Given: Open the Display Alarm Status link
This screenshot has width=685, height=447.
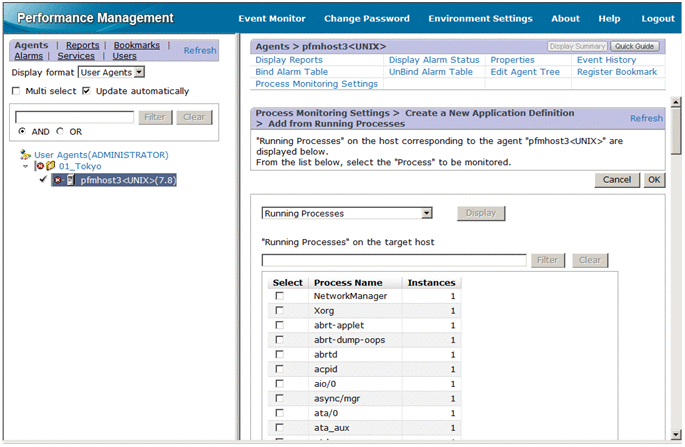Looking at the screenshot, I should tap(435, 60).
